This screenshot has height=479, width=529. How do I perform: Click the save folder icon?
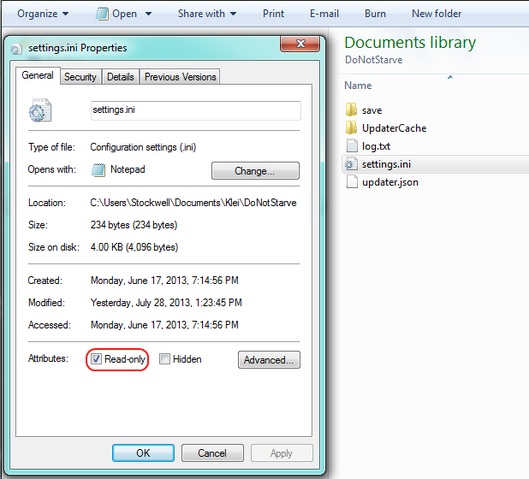[x=351, y=110]
